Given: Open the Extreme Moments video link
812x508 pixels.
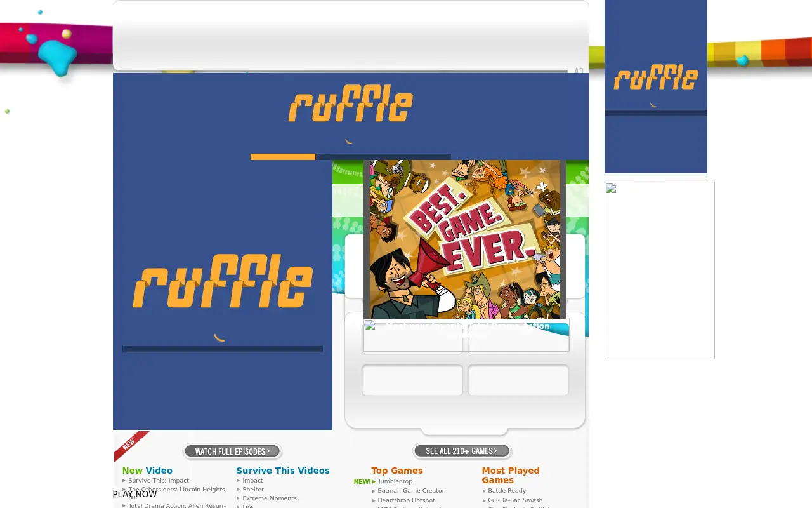Looking at the screenshot, I should tap(270, 498).
